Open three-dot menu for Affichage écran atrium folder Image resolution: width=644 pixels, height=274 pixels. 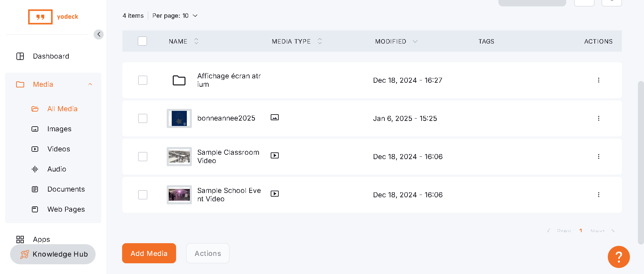click(598, 80)
